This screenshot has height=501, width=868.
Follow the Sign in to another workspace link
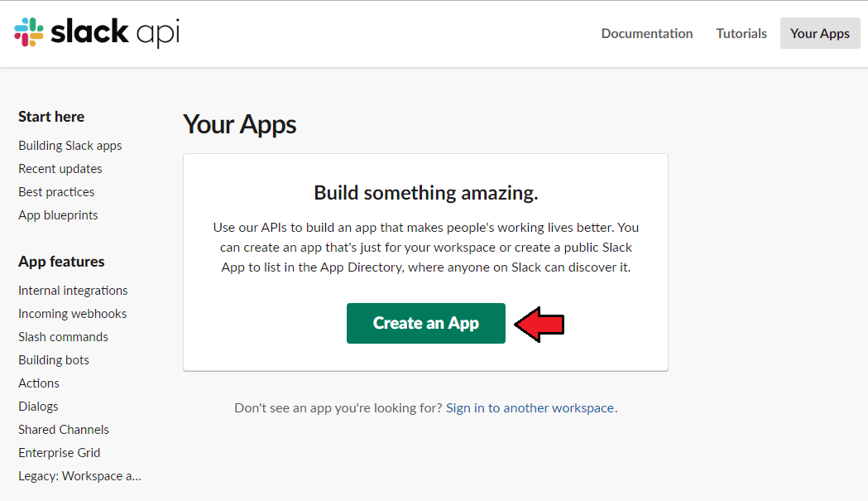[x=531, y=408]
